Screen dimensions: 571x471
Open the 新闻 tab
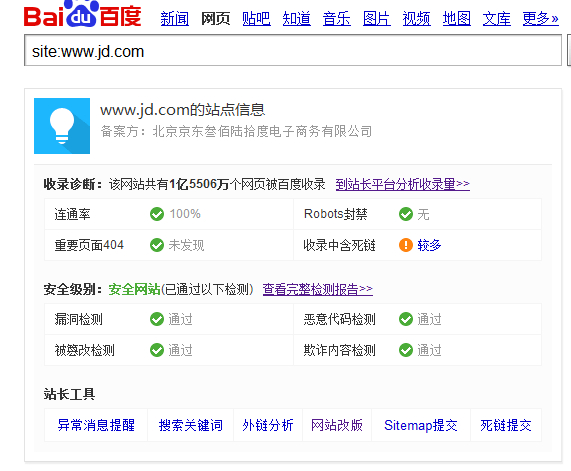click(175, 19)
